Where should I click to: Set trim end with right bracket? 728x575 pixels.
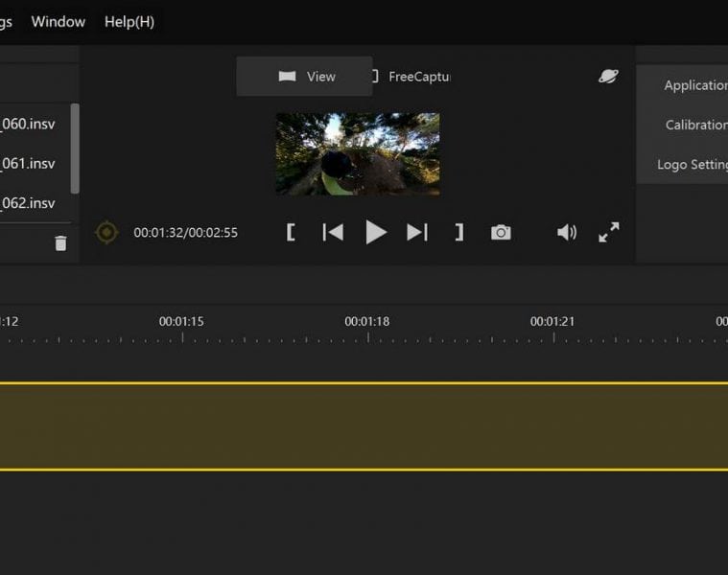click(x=458, y=232)
